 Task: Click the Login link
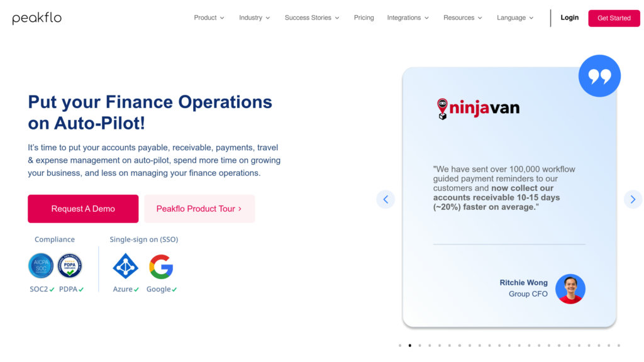[x=569, y=18]
